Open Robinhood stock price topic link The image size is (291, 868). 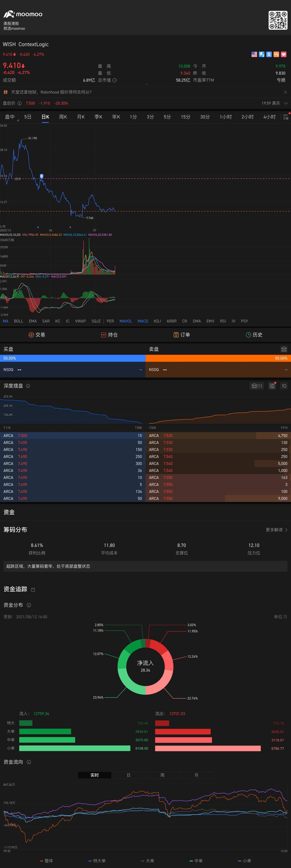[x=51, y=92]
